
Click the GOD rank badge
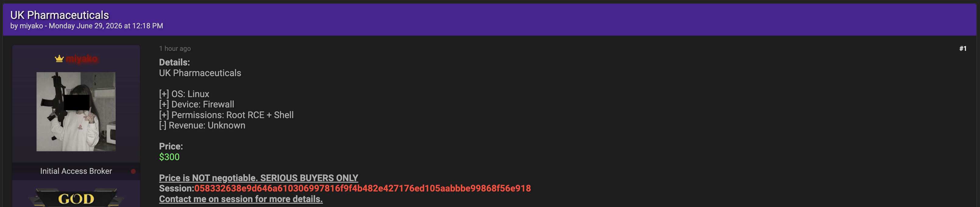(76, 198)
